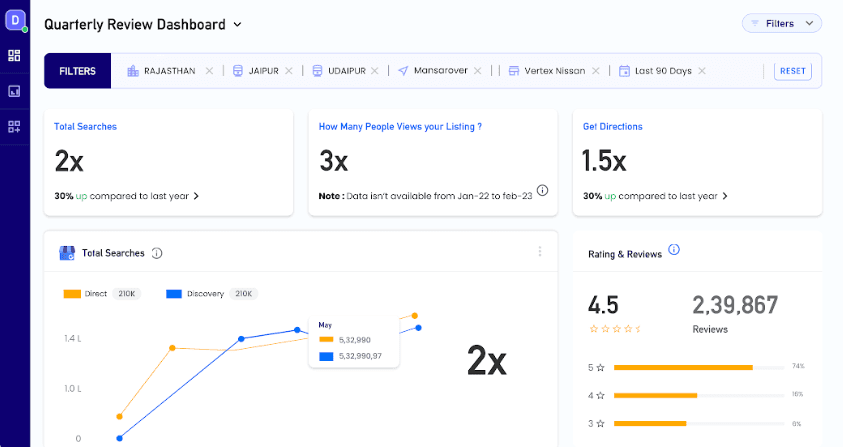
Task: Click the JAIPUR city icon
Action: point(238,71)
